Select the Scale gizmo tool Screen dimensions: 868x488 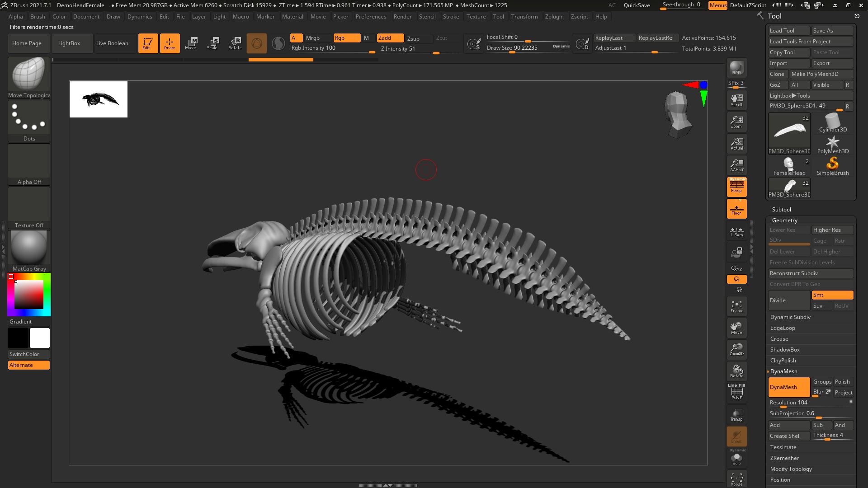point(212,43)
